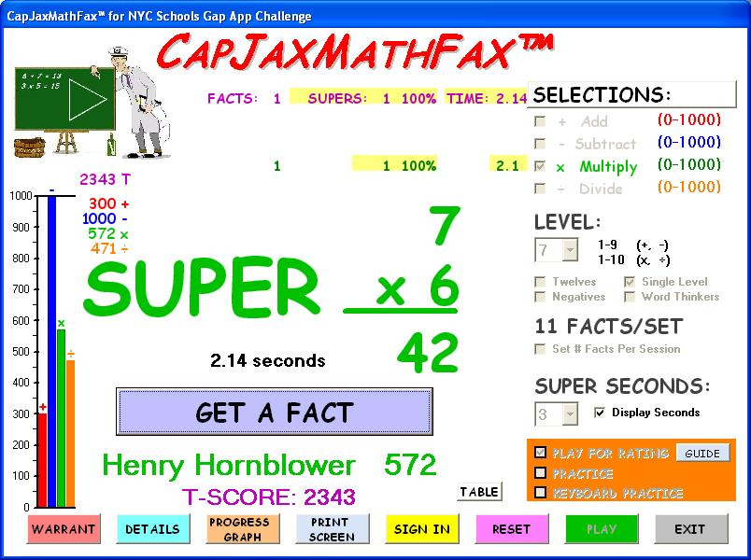
Task: Click the green PLAY button
Action: click(x=602, y=529)
